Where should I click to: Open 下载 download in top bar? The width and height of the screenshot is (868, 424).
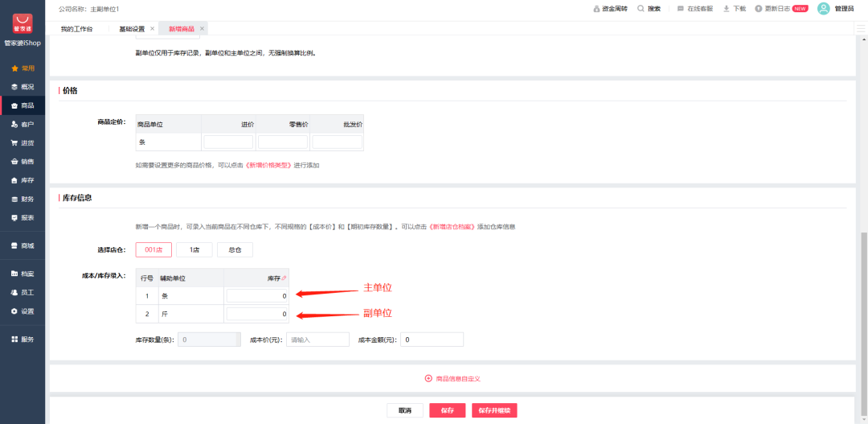[x=735, y=9]
